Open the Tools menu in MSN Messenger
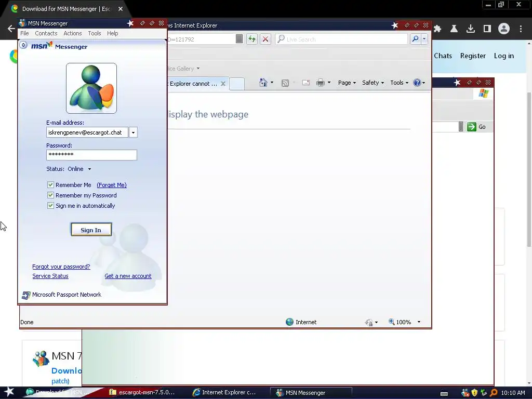 coord(95,33)
